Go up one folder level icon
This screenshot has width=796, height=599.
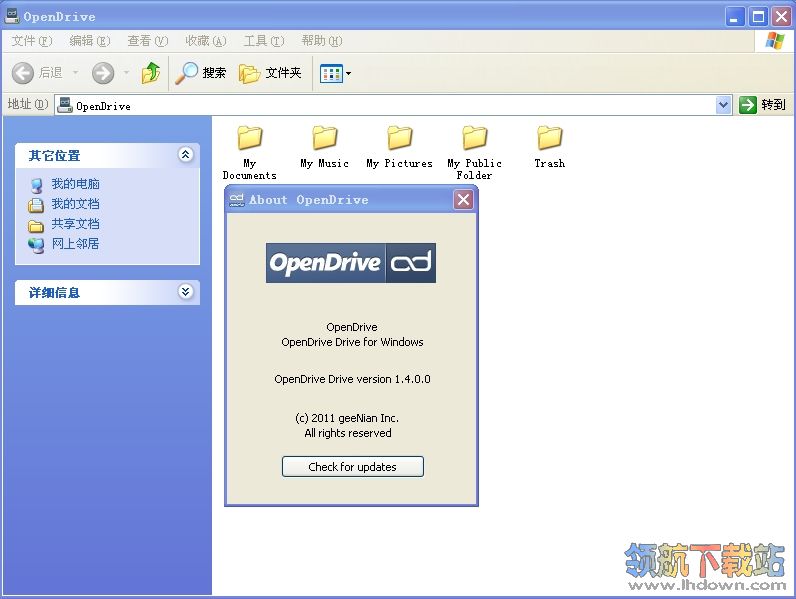151,73
